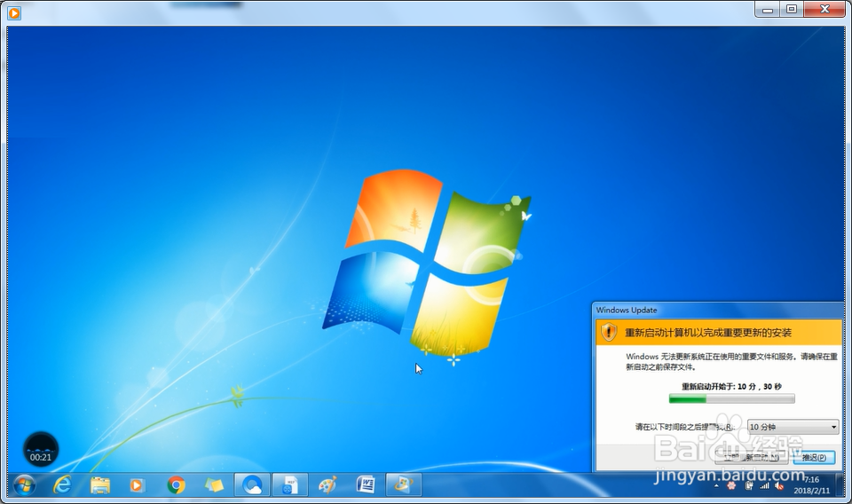This screenshot has width=852, height=504.
Task: Open Microsoft Word from the taskbar
Action: tap(366, 484)
